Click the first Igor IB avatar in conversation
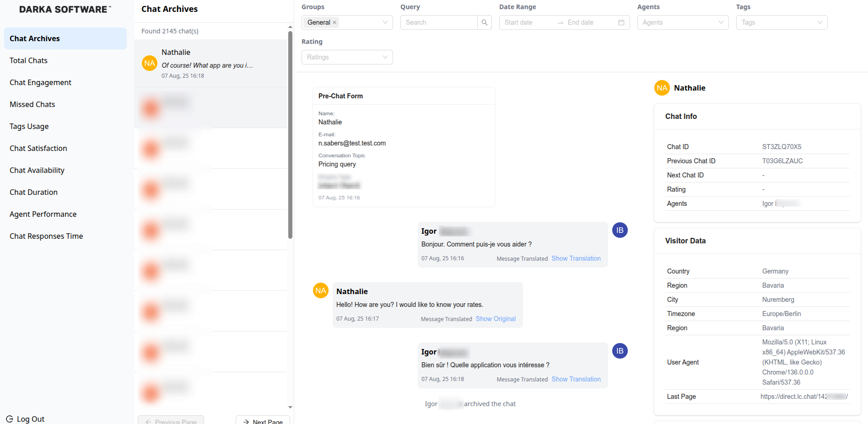 click(620, 230)
